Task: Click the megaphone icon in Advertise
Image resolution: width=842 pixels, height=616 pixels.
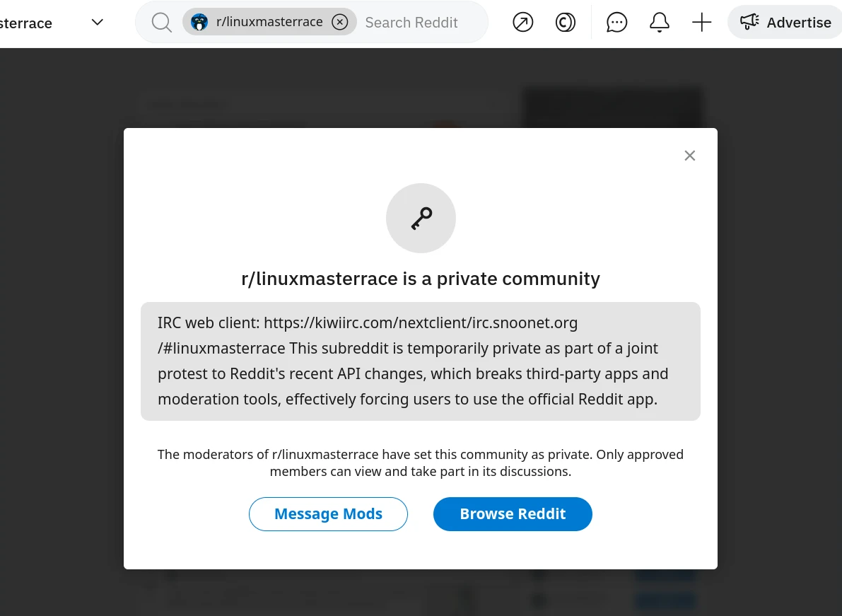Action: (749, 22)
